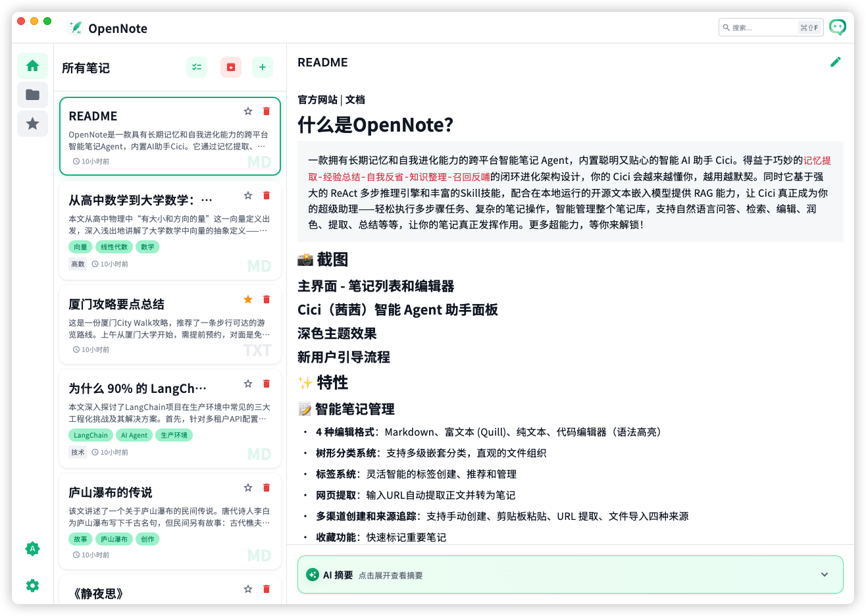866x616 pixels.
Task: Delete the 庐山瀑布的传说 note
Action: (x=267, y=488)
